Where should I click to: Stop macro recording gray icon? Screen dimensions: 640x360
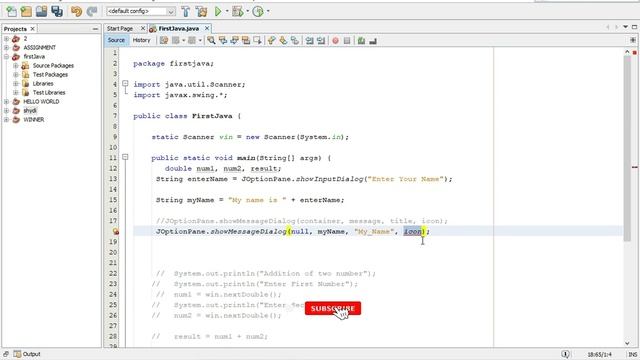[x=347, y=40]
